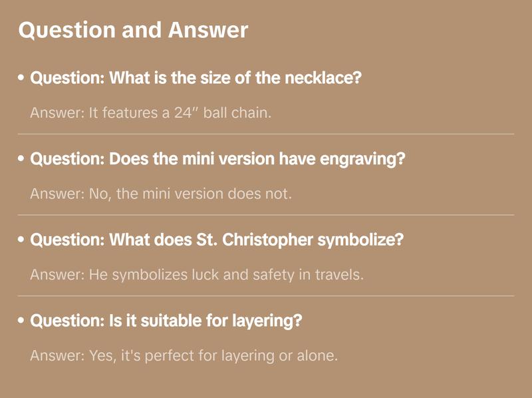Click the bullet before the St. Christopher question
Screen dimensions: 532x398
pyautogui.click(x=22, y=240)
